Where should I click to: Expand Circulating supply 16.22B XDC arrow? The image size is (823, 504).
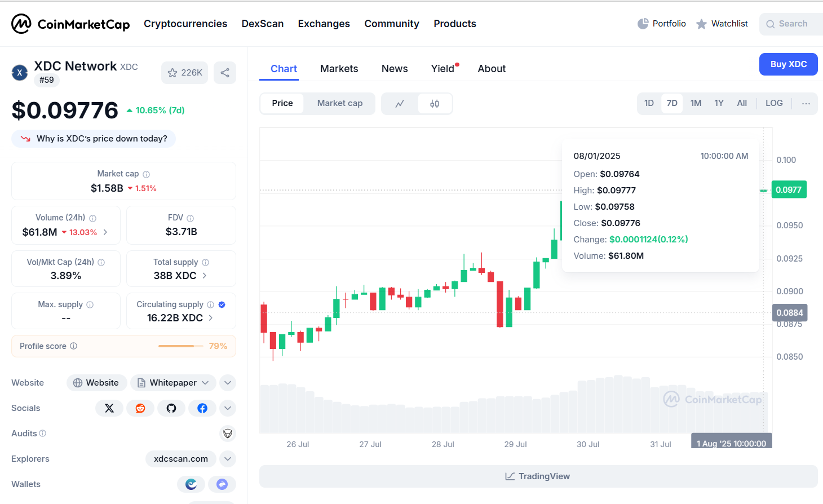211,318
